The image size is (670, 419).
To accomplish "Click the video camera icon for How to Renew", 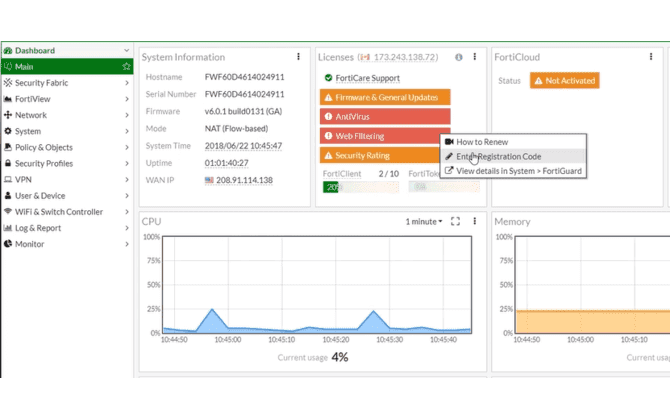I will pyautogui.click(x=449, y=142).
